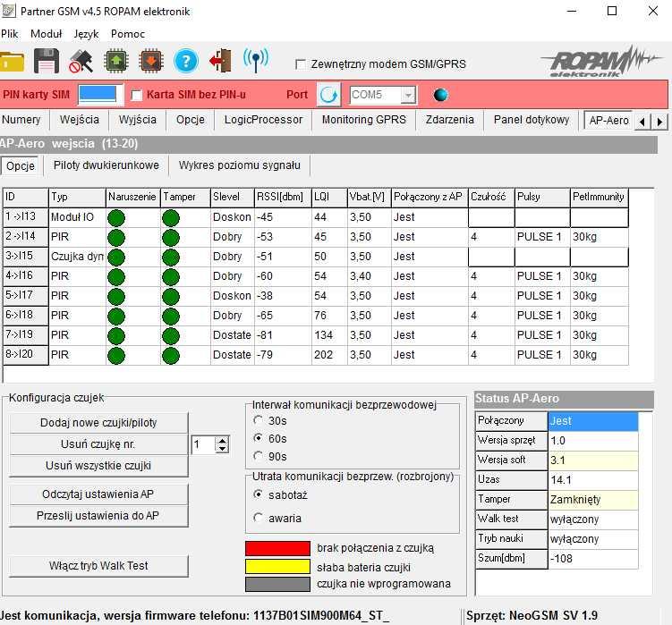Choose sabotaż for lost wireless communication
This screenshot has height=625, width=672.
[258, 494]
